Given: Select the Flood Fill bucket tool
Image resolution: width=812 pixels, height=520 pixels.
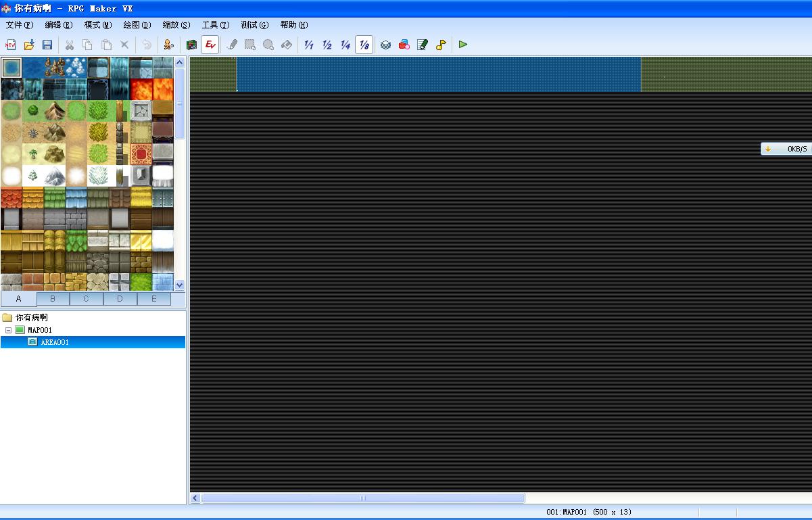Looking at the screenshot, I should (287, 45).
